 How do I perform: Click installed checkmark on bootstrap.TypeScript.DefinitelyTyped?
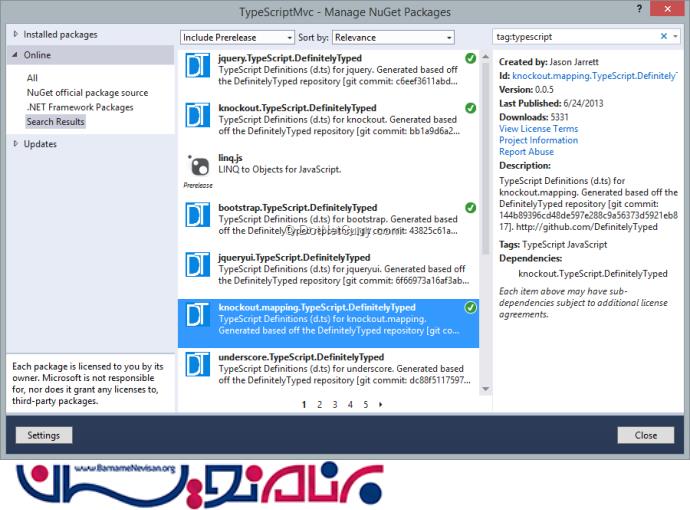tap(470, 208)
